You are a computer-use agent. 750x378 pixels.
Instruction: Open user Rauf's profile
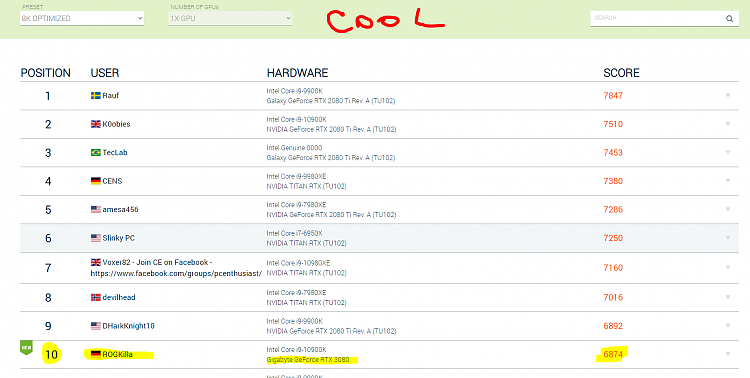pyautogui.click(x=110, y=95)
